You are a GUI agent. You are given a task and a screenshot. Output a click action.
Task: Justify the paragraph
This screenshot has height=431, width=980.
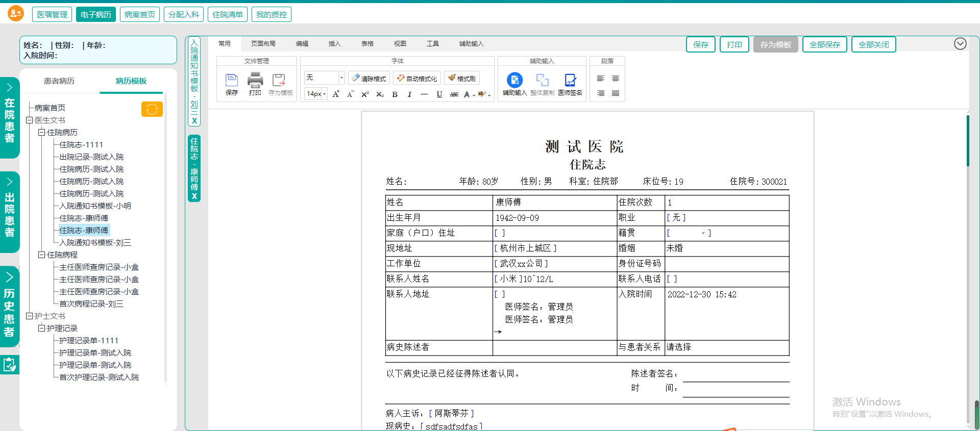[616, 93]
